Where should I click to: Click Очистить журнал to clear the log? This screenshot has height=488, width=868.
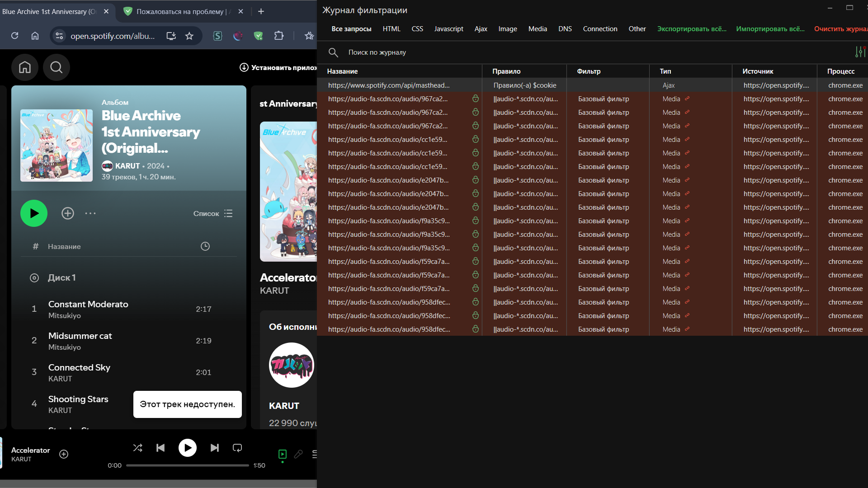840,28
